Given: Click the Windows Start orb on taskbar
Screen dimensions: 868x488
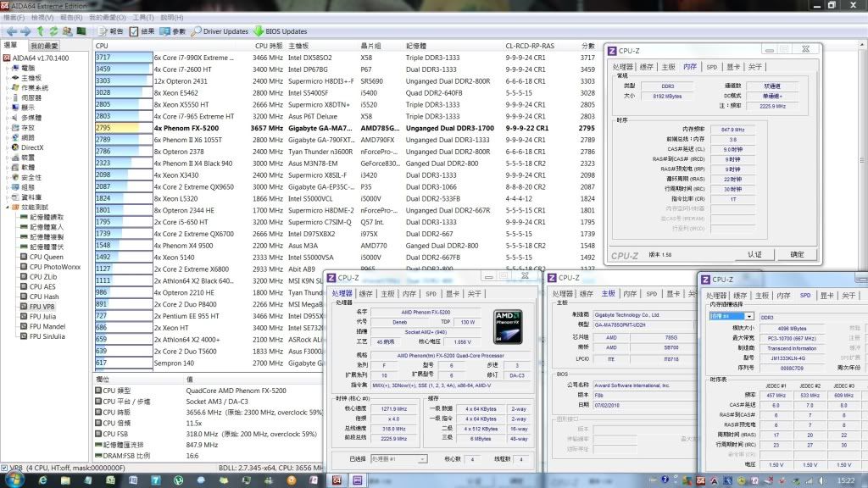Looking at the screenshot, I should [x=17, y=480].
